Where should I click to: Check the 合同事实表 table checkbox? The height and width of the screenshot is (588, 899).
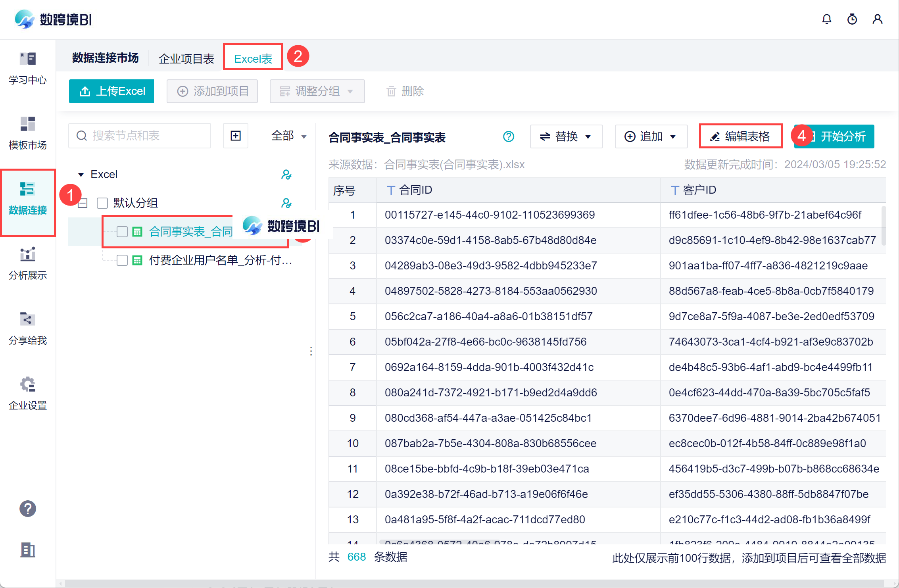pyautogui.click(x=122, y=232)
